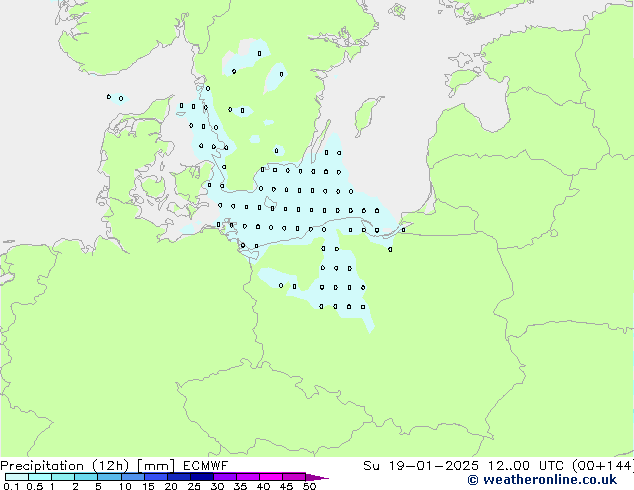Select the 35–40 mm violet legend swatch
This screenshot has width=634, height=490.
coord(247,477)
